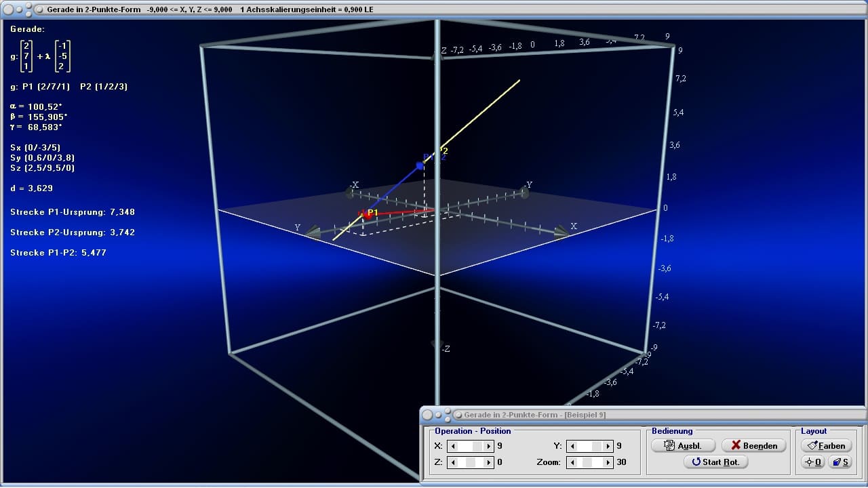Click the X position slider thumb
The width and height of the screenshot is (868, 488).
tap(477, 446)
